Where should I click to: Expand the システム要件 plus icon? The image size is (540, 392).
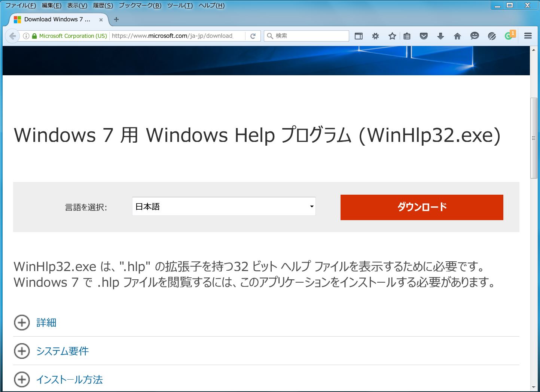tap(22, 351)
